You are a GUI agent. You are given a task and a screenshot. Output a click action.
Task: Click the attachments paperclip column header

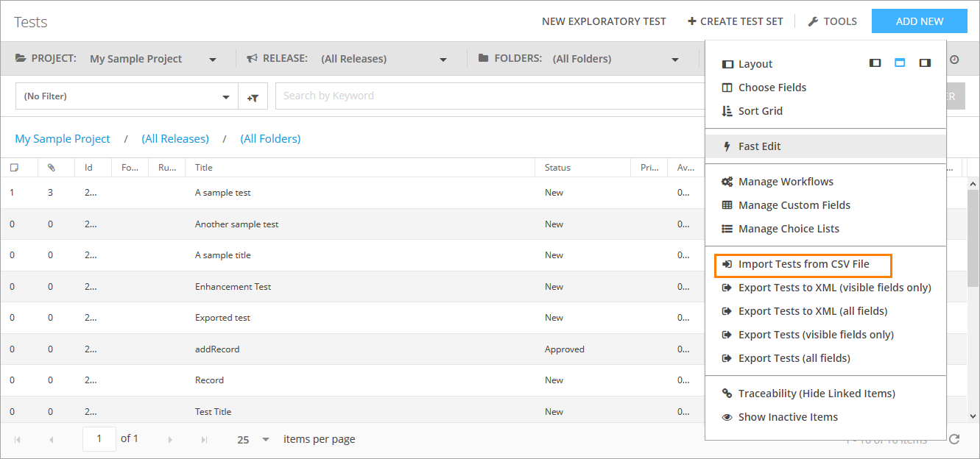(51, 168)
